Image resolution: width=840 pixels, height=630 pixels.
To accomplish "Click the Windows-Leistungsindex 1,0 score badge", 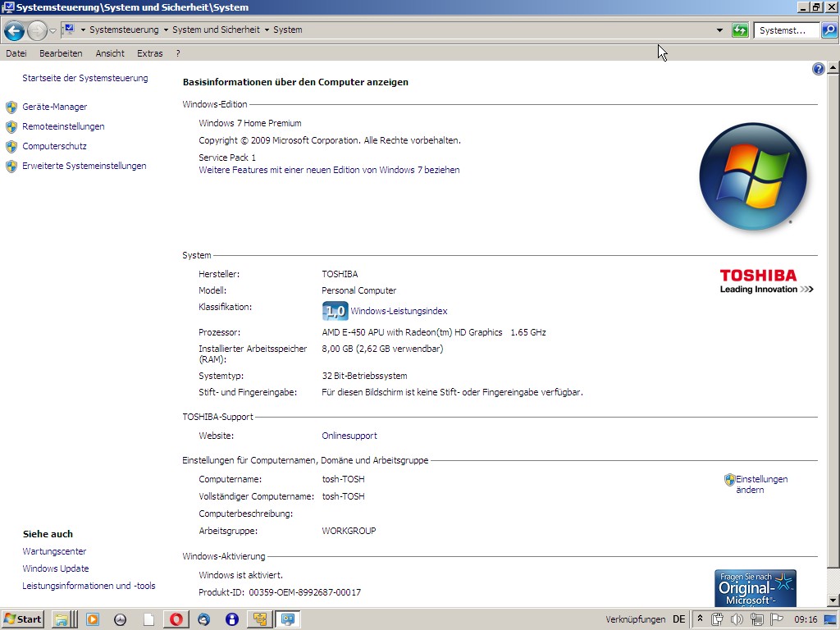I will [335, 311].
